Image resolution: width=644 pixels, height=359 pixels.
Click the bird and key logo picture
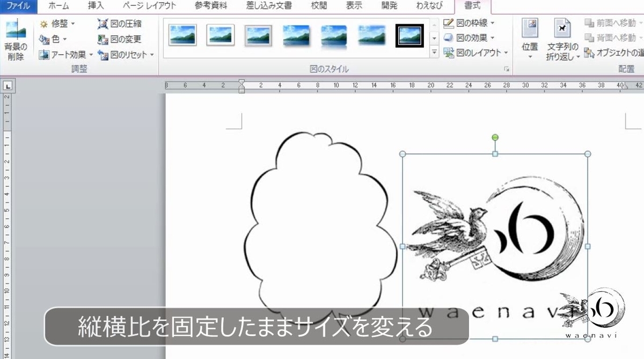pyautogui.click(x=495, y=246)
